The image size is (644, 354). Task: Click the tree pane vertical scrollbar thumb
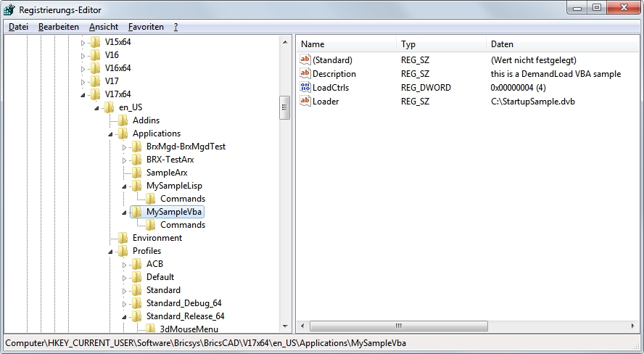coord(284,109)
